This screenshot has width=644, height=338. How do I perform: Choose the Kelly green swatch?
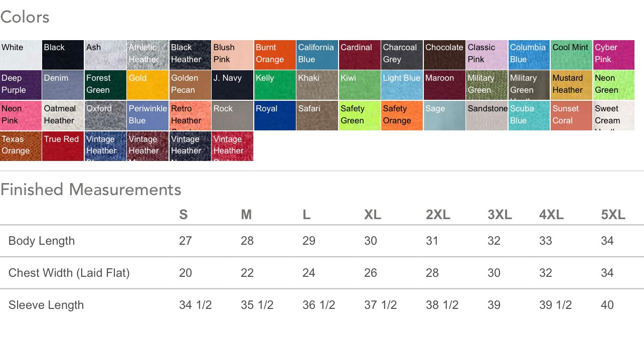274,85
